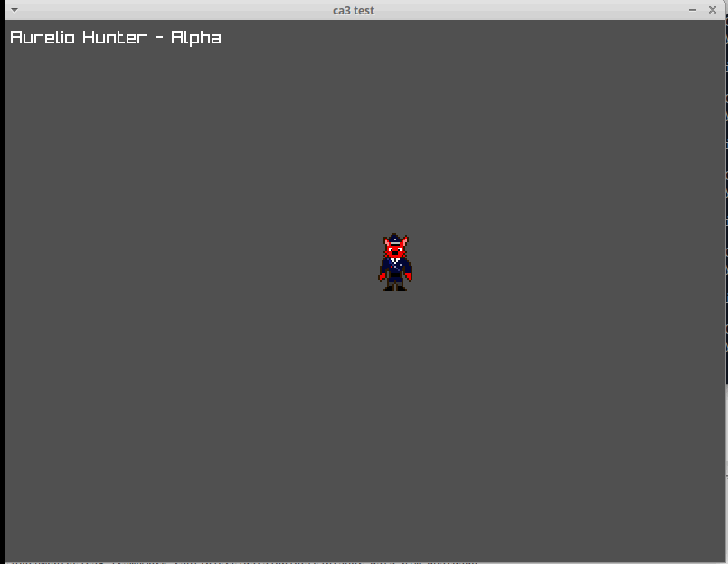Close the ca3 test window

713,10
